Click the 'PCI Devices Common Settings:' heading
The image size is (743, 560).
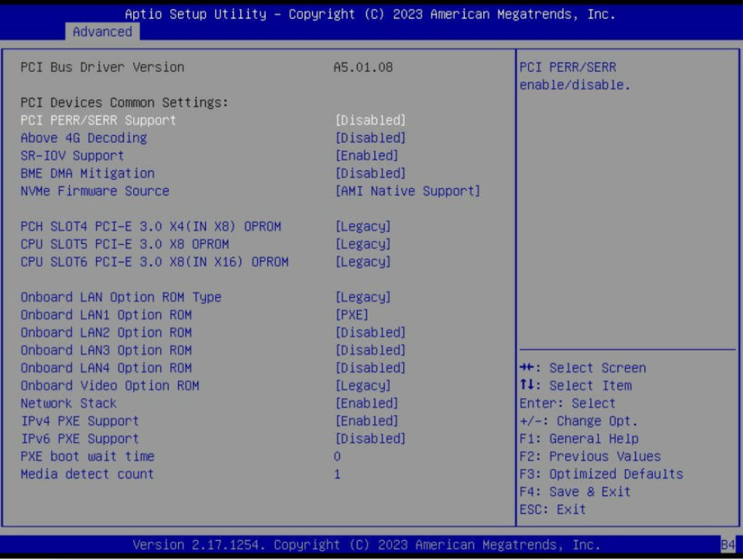click(x=124, y=103)
